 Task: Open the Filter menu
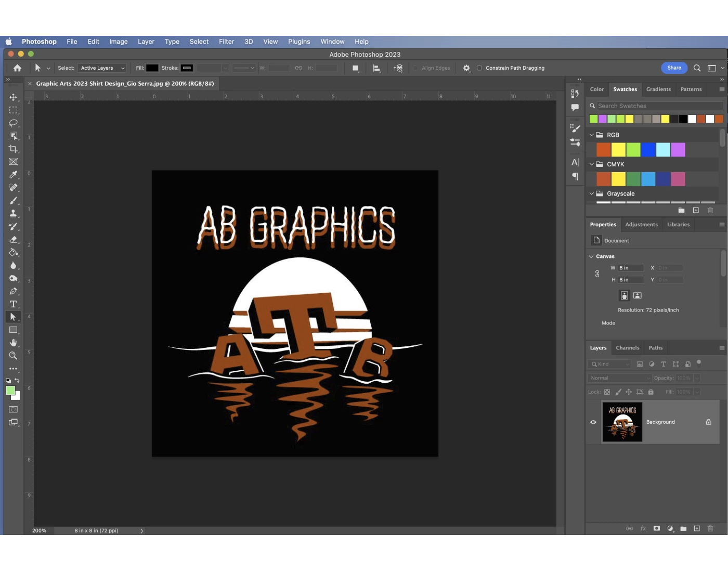(227, 42)
